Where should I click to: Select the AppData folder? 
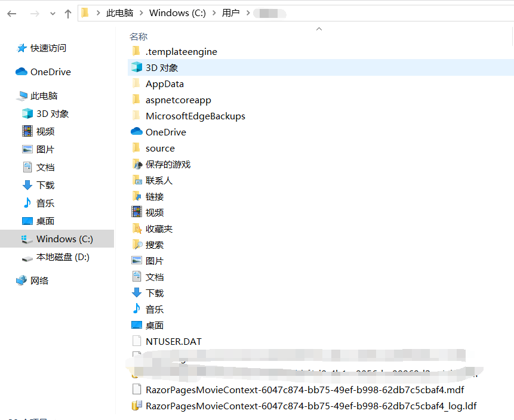coord(165,84)
